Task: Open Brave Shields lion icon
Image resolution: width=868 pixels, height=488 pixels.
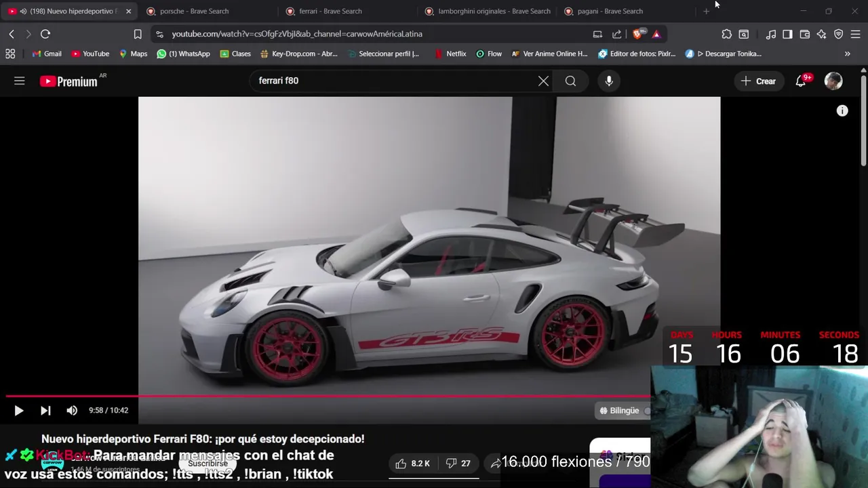Action: [x=638, y=34]
